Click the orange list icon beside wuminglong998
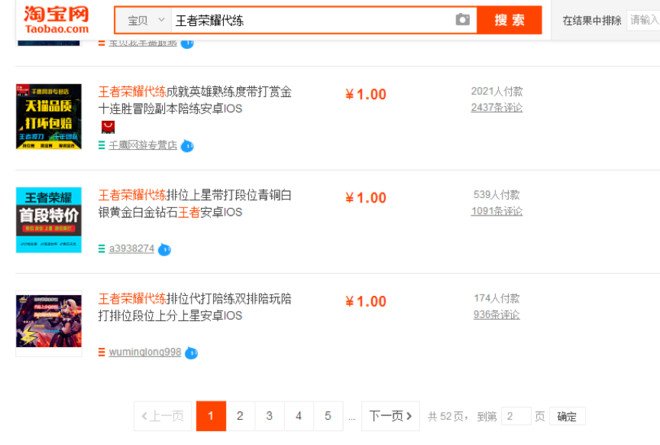Screen dimensions: 660x445 click(101, 352)
